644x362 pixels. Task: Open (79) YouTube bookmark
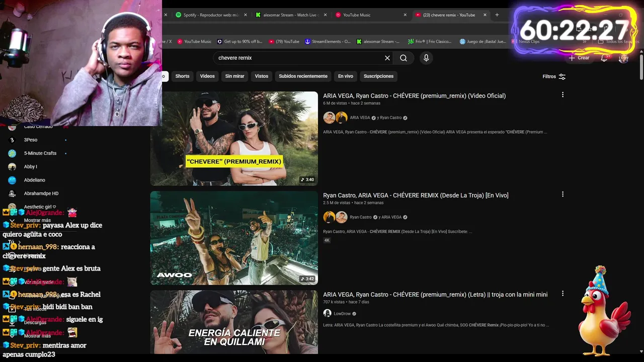pos(284,42)
